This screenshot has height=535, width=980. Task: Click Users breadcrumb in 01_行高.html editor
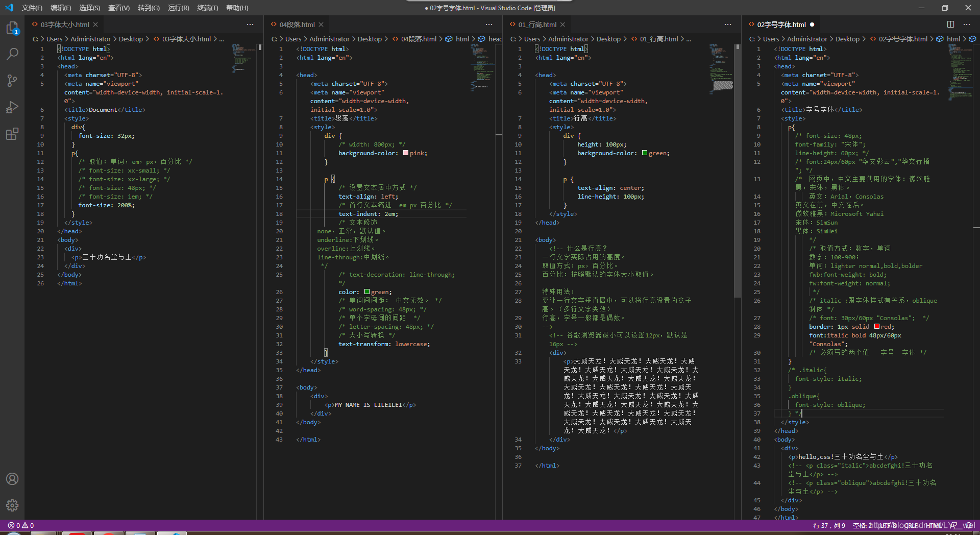pos(532,39)
